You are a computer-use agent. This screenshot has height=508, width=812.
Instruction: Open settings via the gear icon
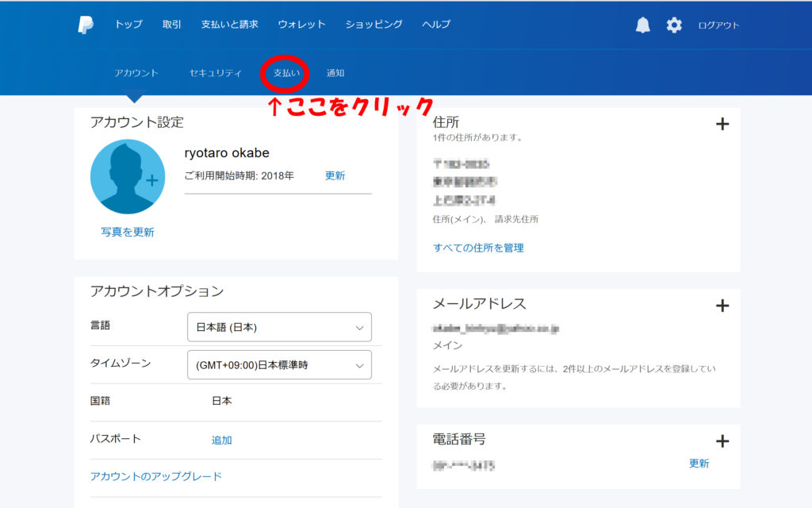pyautogui.click(x=674, y=25)
